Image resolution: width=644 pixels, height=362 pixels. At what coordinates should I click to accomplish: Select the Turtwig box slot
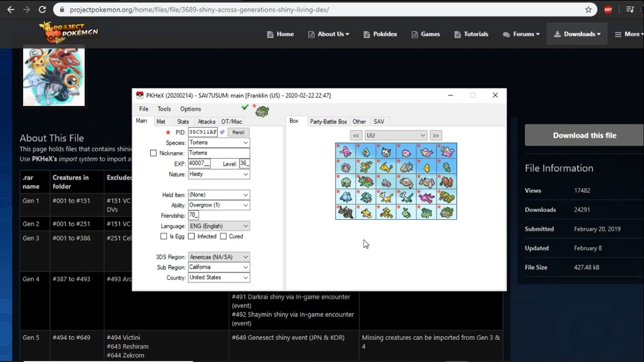click(x=406, y=212)
